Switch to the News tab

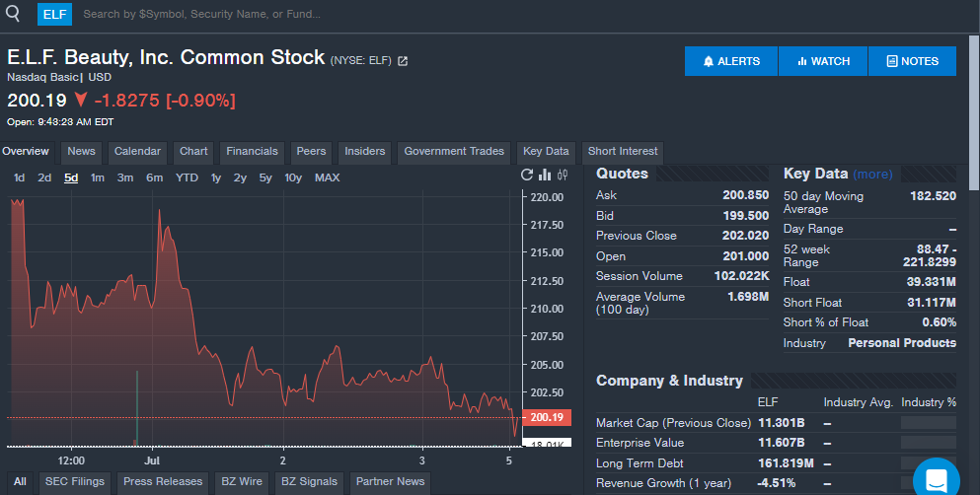click(x=81, y=152)
